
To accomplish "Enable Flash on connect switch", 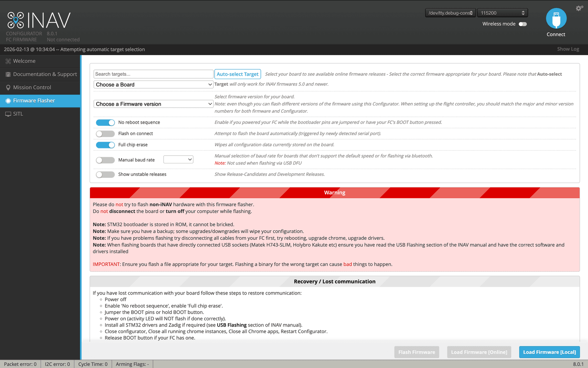I will click(x=105, y=134).
